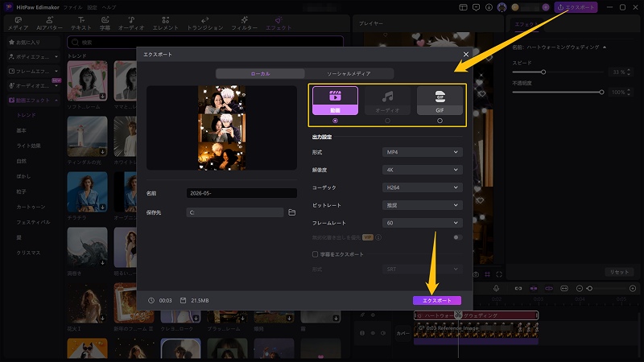The width and height of the screenshot is (644, 362).
Task: Open AIアバター panel in toolbar
Action: tap(49, 23)
